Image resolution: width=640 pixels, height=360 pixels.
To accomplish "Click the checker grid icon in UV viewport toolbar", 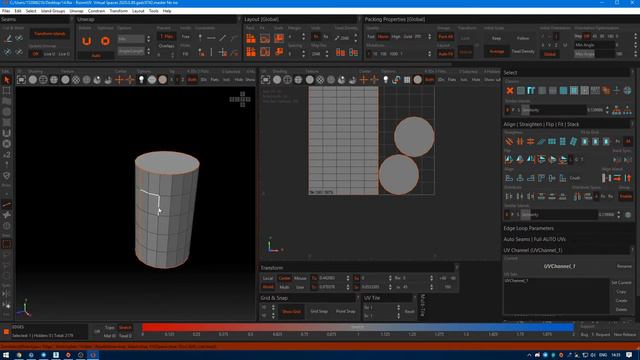I will point(407,80).
